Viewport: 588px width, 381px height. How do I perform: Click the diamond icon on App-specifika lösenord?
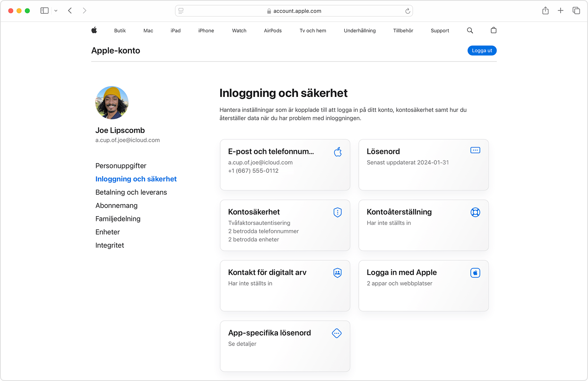click(x=337, y=333)
